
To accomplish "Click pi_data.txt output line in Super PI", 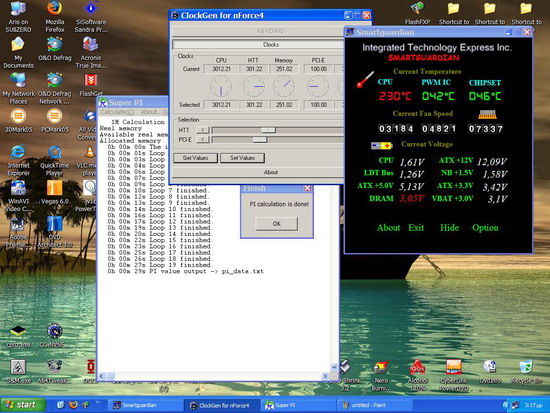I will [x=186, y=271].
